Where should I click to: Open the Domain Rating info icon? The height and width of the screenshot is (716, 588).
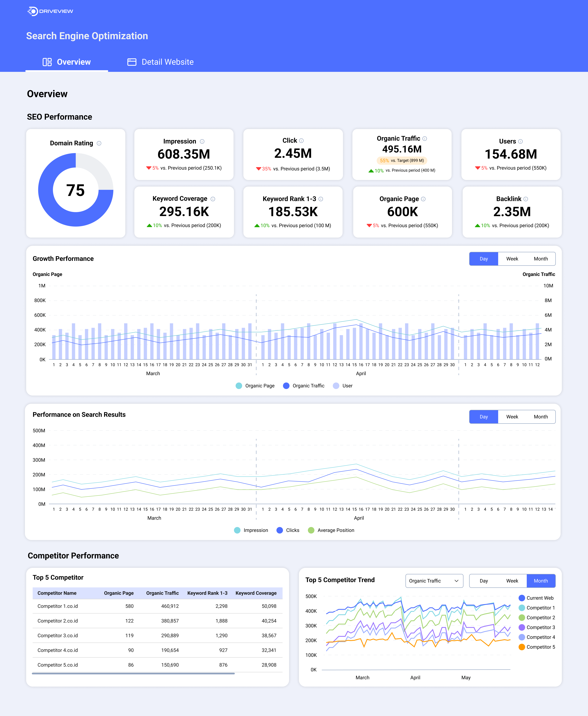(x=99, y=143)
